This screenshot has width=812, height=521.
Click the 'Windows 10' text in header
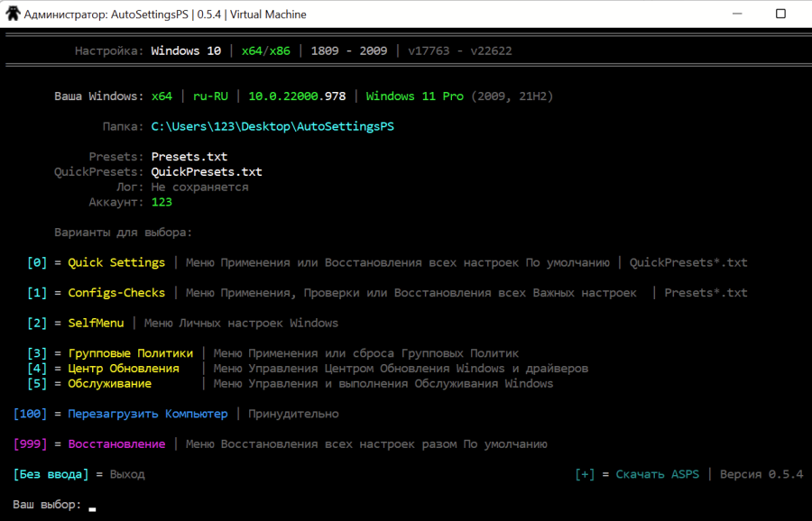[186, 50]
